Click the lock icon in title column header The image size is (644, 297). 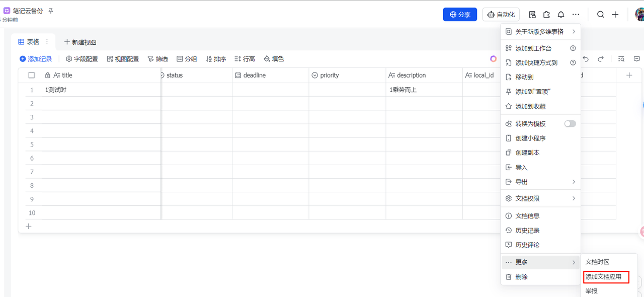tap(48, 75)
